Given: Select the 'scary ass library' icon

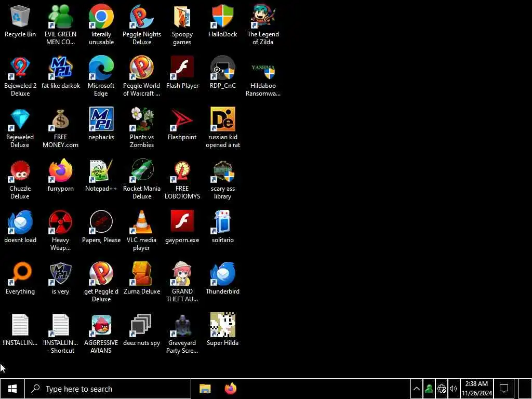Looking at the screenshot, I should tap(222, 170).
